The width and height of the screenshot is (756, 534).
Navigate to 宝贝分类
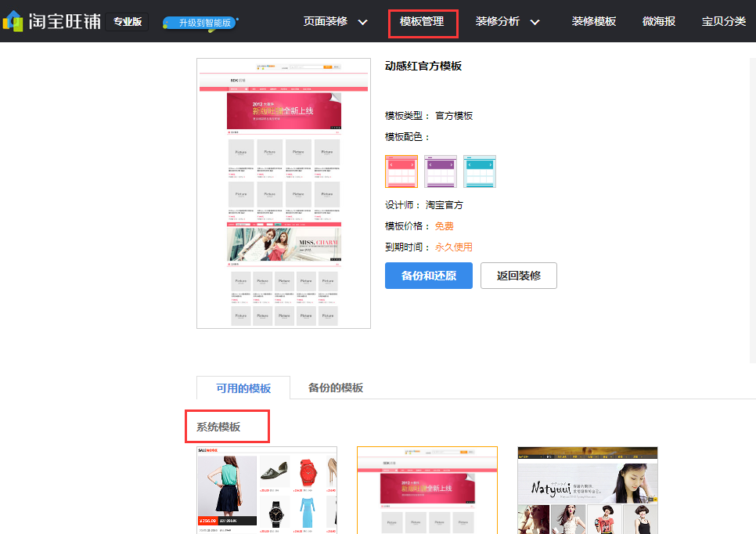pyautogui.click(x=722, y=23)
